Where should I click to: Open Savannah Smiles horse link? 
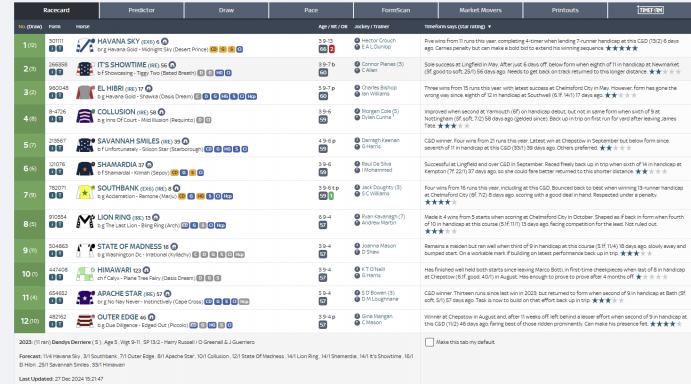coord(128,141)
